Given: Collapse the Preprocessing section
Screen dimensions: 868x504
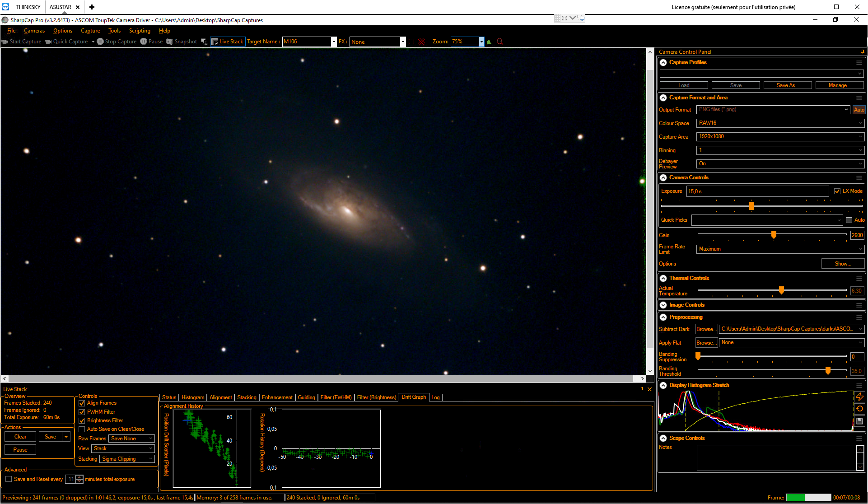Looking at the screenshot, I should (x=663, y=317).
